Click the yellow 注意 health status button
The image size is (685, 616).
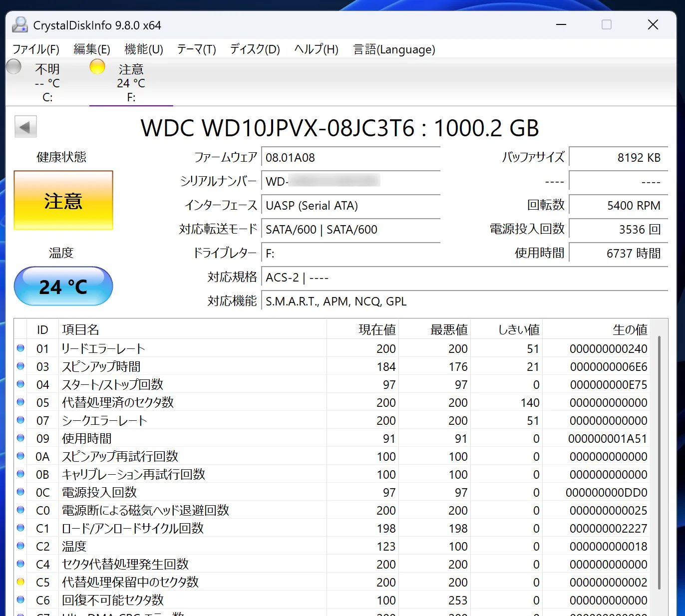[x=63, y=200]
